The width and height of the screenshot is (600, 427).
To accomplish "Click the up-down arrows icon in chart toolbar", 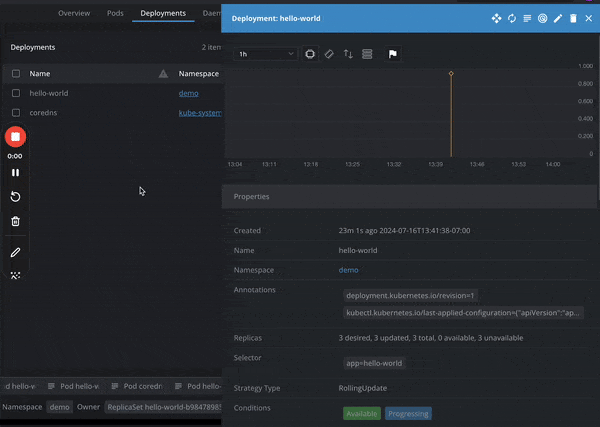I will [348, 54].
